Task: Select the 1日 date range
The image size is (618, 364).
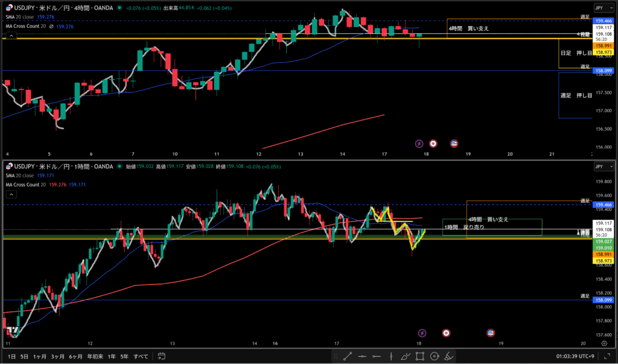Action: [12, 357]
